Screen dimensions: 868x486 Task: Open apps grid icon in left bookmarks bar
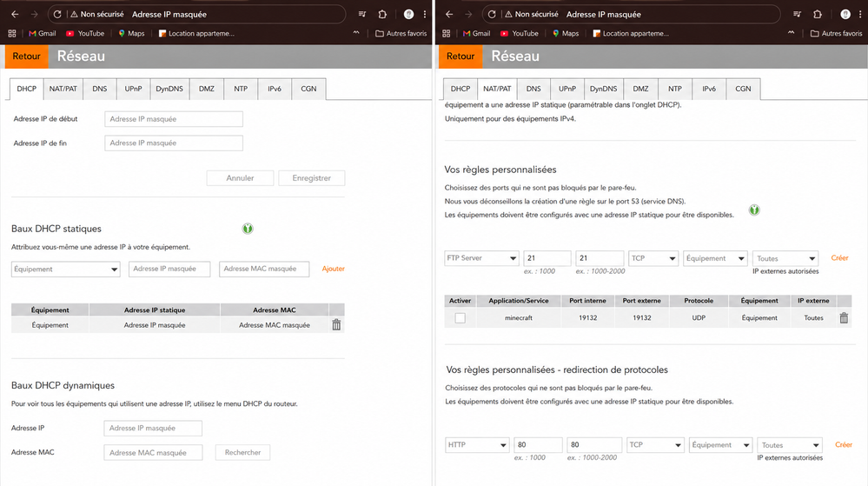pyautogui.click(x=11, y=33)
